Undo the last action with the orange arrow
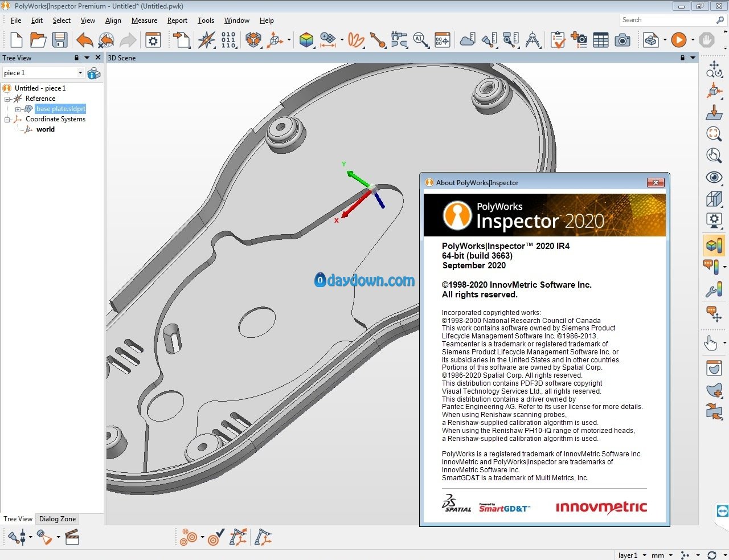Viewport: 729px width, 560px height. (84, 40)
